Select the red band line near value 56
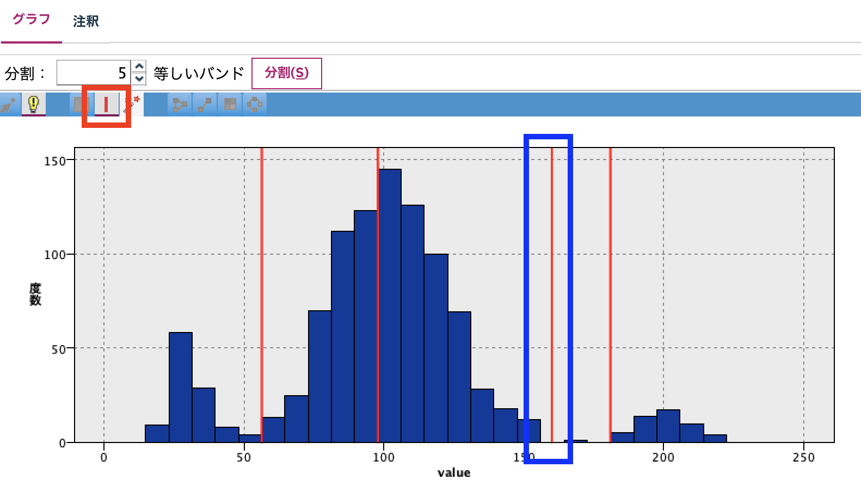 pos(262,294)
